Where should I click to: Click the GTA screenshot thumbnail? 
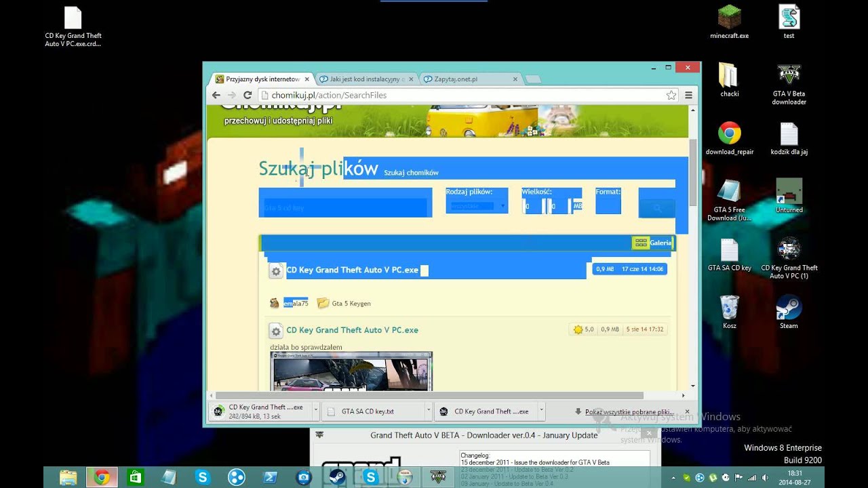(x=351, y=371)
